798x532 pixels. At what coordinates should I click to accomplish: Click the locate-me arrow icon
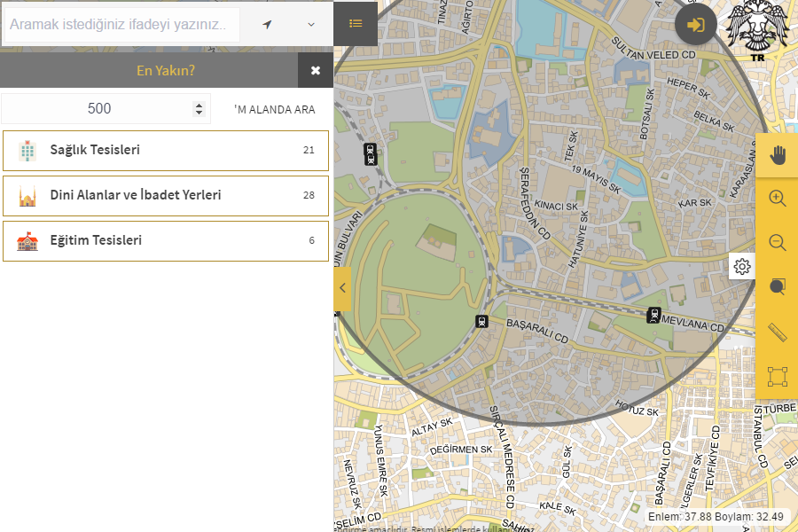pyautogui.click(x=267, y=24)
